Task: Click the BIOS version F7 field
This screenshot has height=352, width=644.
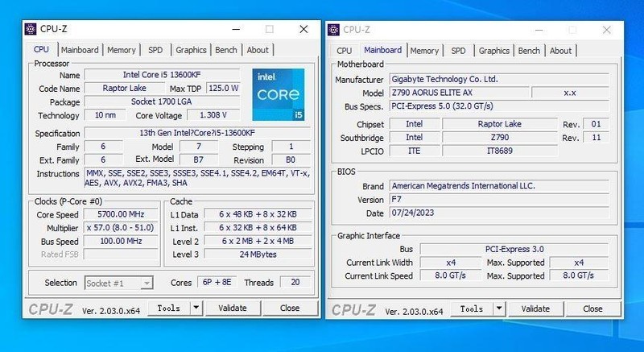Action: click(499, 200)
